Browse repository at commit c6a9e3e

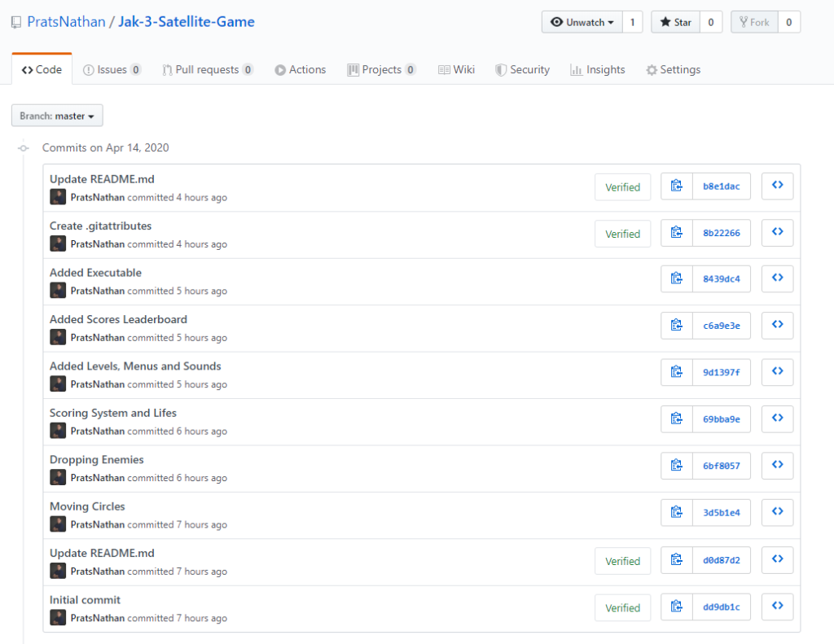pos(777,326)
